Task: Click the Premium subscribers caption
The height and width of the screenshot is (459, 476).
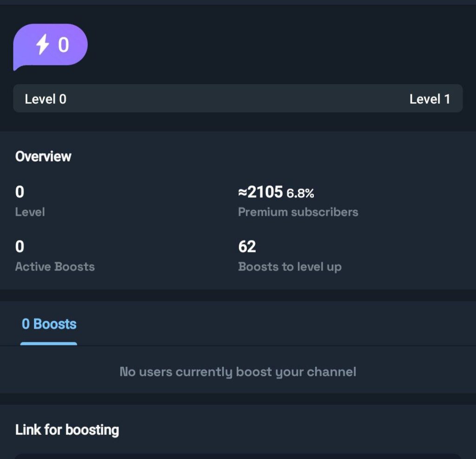Action: 298,212
